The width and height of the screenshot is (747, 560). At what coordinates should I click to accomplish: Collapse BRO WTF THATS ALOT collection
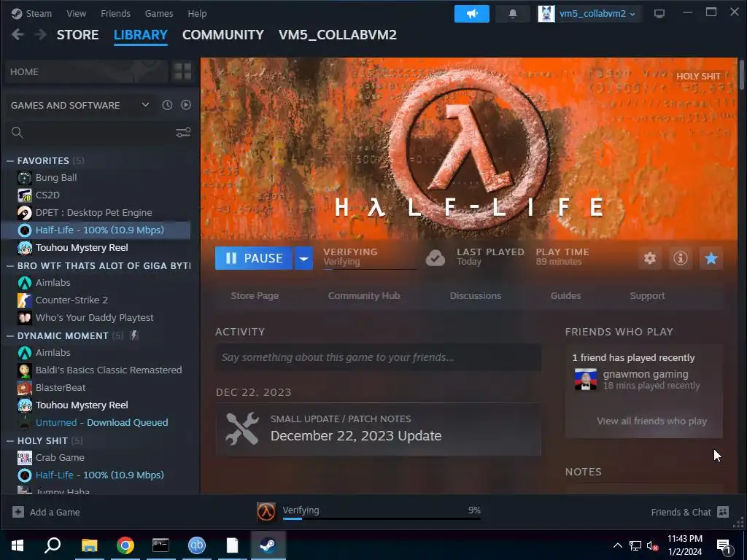(x=10, y=266)
